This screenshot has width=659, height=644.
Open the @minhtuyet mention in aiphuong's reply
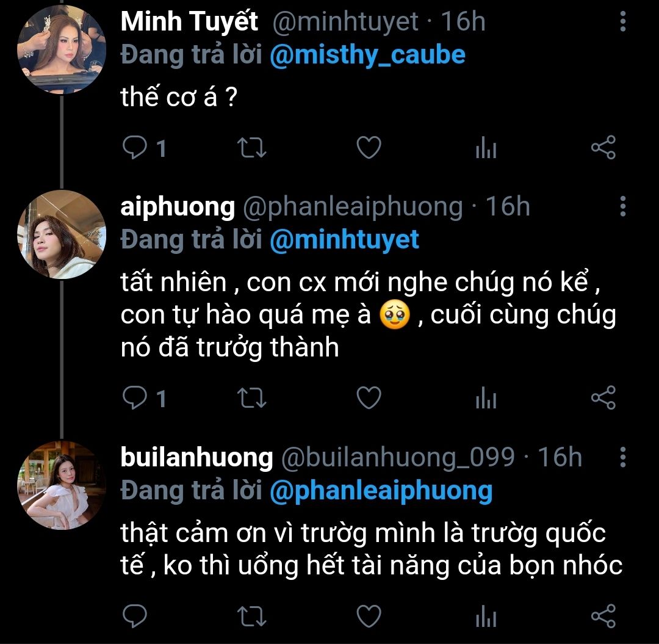[x=344, y=239]
